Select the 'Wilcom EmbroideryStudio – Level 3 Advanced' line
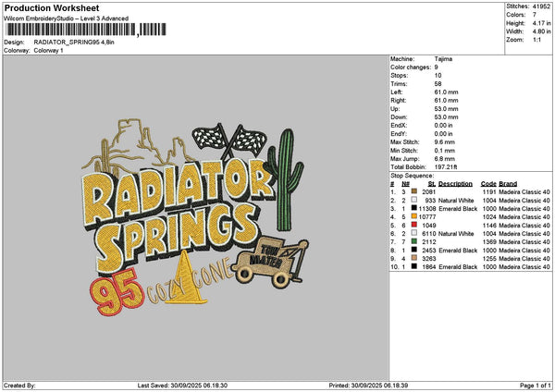The height and width of the screenshot is (392, 555). [67, 18]
